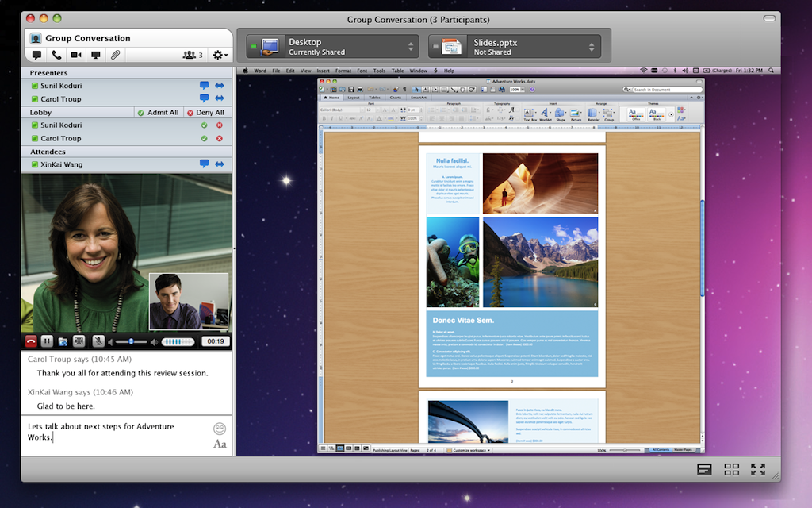Image resolution: width=812 pixels, height=508 pixels.
Task: Switch to the SmartArt ribbon tab
Action: [x=419, y=98]
